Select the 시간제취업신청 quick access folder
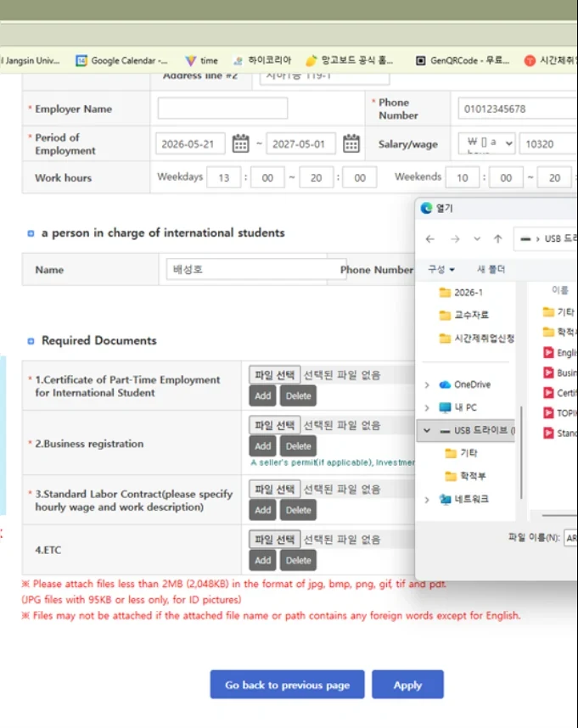 click(x=477, y=338)
